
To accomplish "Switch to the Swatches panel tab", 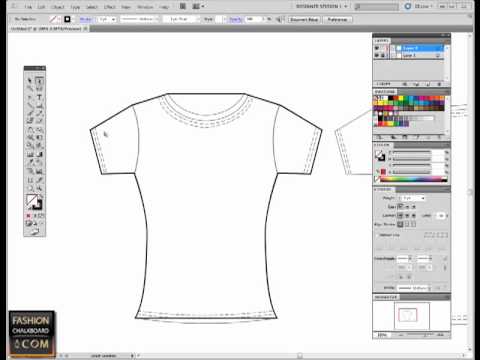I will (385, 92).
